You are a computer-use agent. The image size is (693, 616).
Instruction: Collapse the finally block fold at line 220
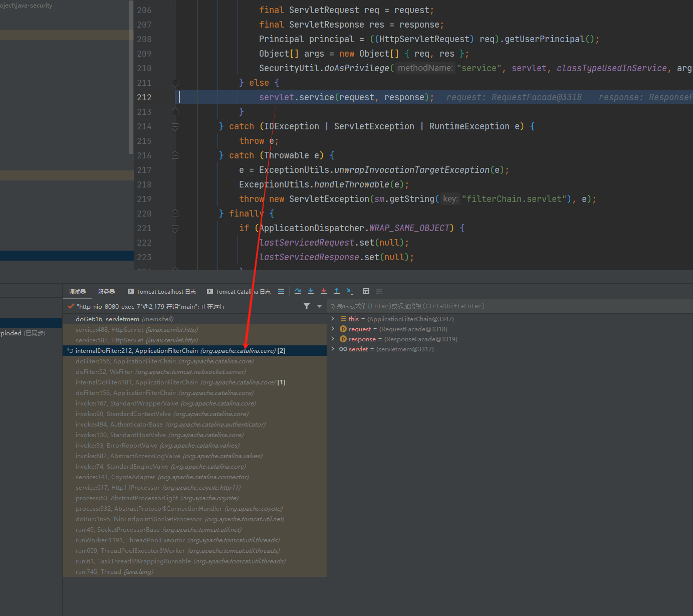tap(175, 214)
